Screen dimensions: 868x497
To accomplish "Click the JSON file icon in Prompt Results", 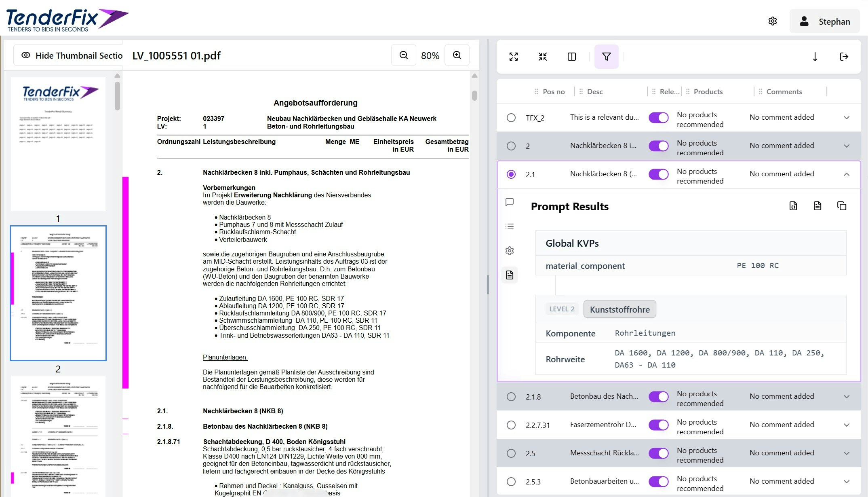I will (x=793, y=206).
